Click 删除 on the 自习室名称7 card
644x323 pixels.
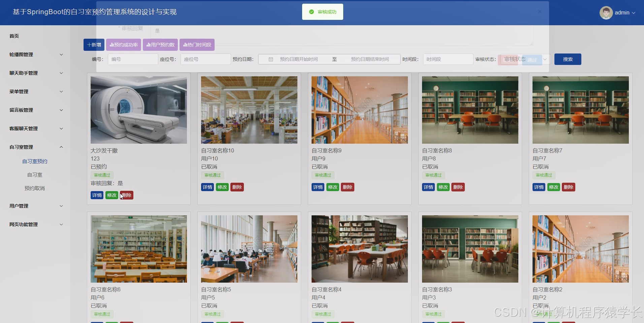click(569, 187)
